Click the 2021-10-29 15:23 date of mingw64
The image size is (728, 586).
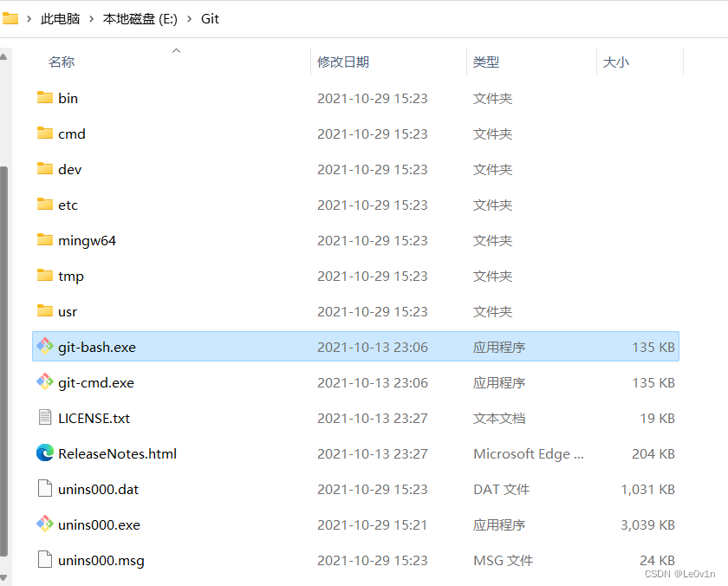373,240
